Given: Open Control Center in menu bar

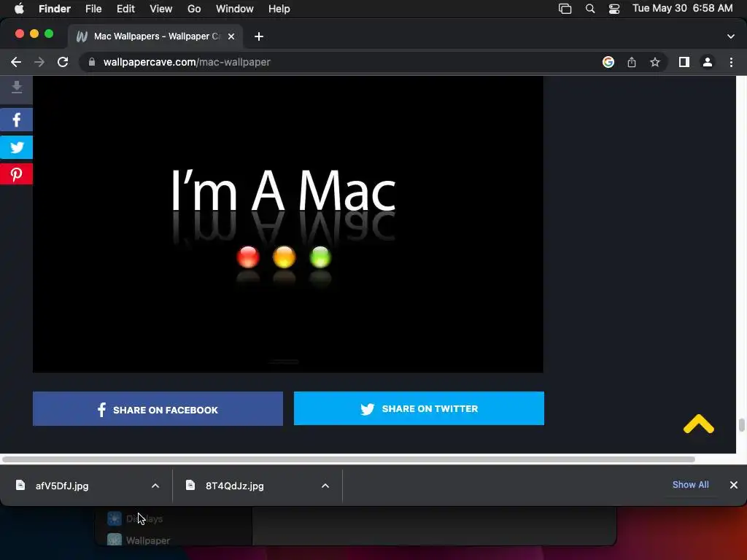Looking at the screenshot, I should point(614,9).
